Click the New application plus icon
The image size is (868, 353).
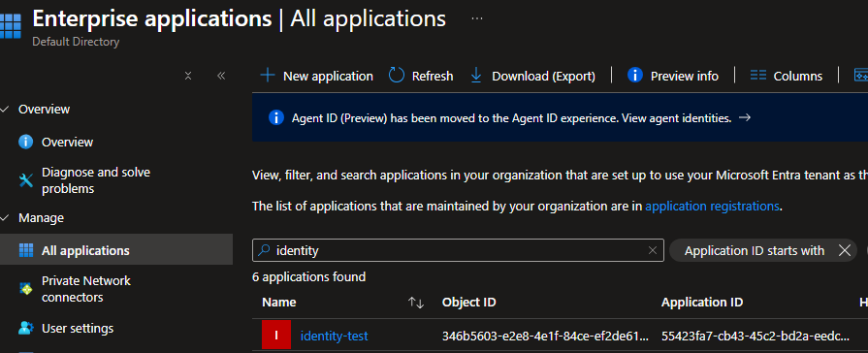(x=268, y=76)
